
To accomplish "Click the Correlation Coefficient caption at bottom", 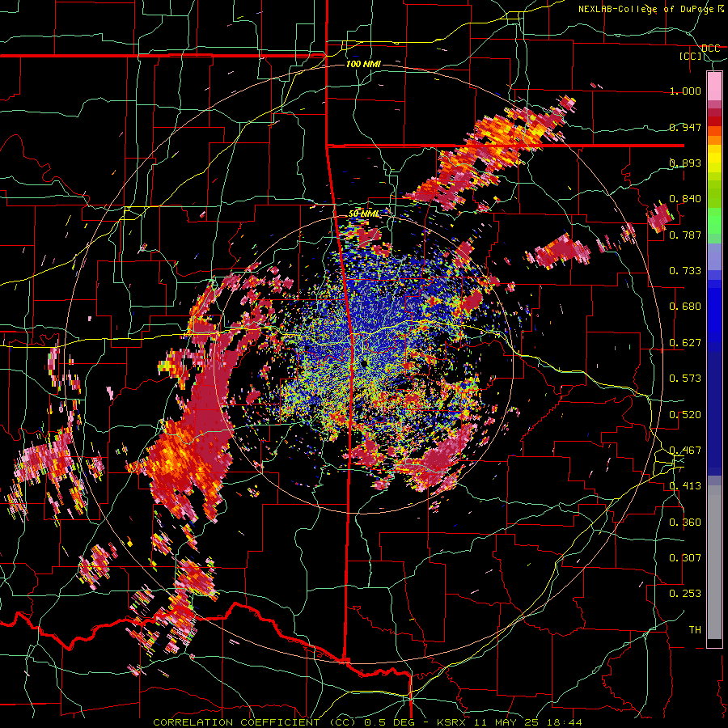I will (x=367, y=722).
